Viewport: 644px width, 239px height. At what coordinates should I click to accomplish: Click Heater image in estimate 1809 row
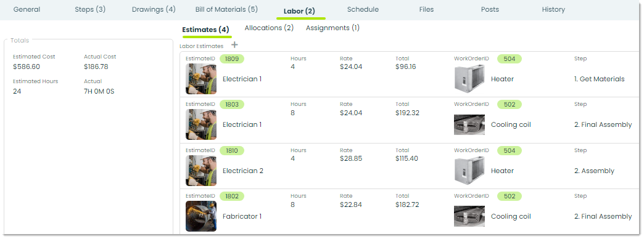pyautogui.click(x=469, y=78)
